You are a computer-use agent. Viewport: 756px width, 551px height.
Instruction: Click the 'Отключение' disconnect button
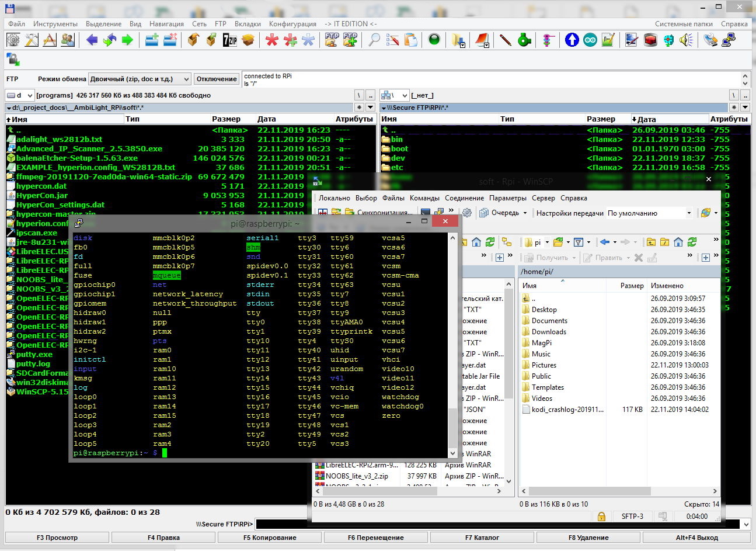pyautogui.click(x=217, y=79)
